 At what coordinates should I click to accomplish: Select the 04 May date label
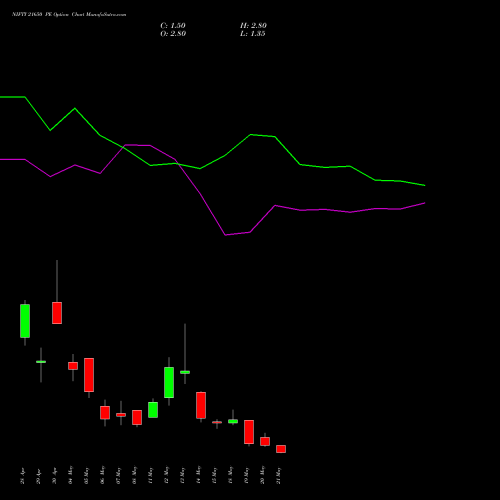(x=70, y=475)
